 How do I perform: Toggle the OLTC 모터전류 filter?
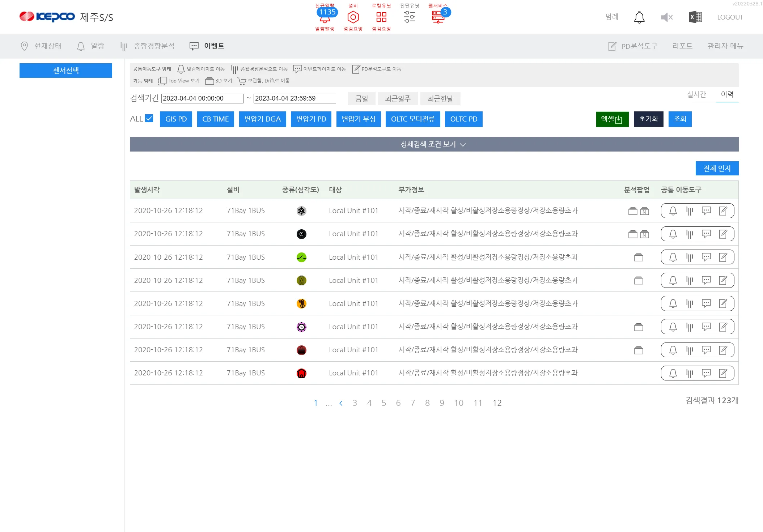tap(413, 119)
